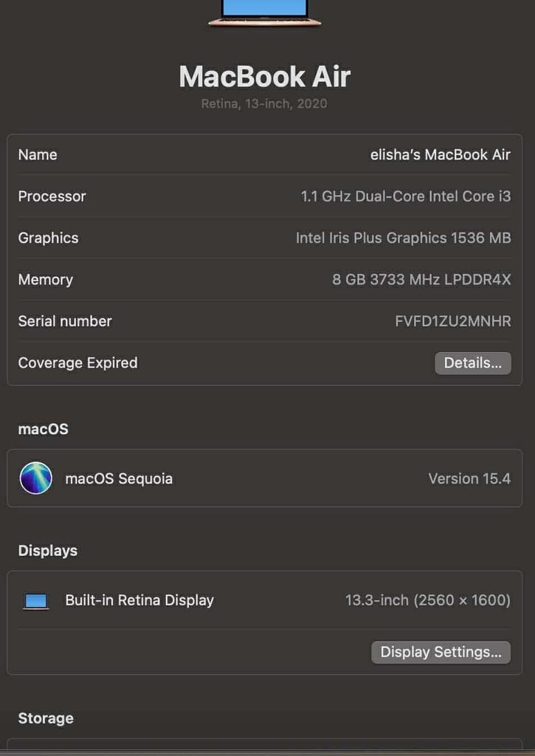Click 'Retina, 13-inch, 2020' subtitle
535x756 pixels.
[x=264, y=103]
